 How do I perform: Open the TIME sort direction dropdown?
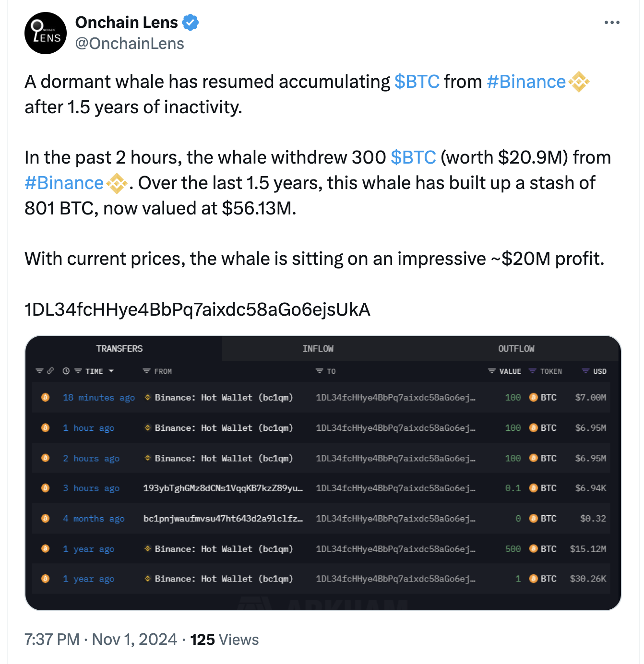pos(110,371)
